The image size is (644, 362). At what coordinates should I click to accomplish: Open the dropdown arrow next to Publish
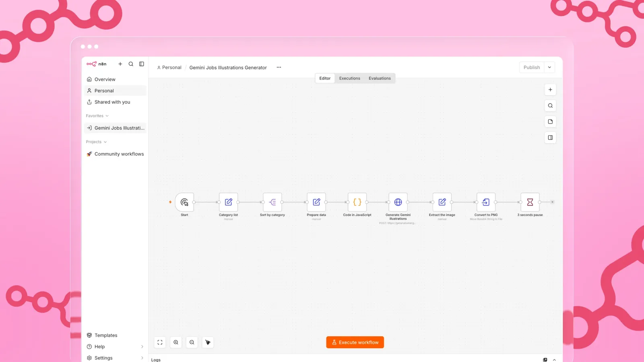point(549,67)
